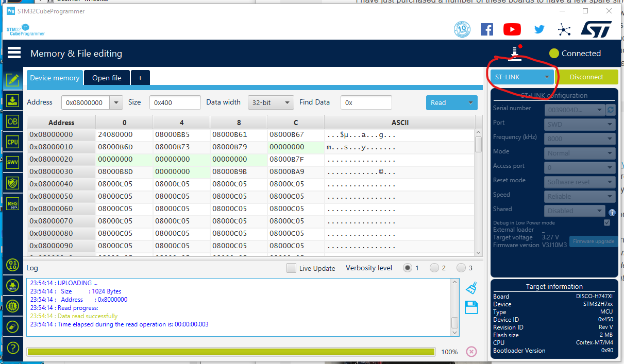Open the Security shield panel
624x364 pixels.
[x=13, y=182]
